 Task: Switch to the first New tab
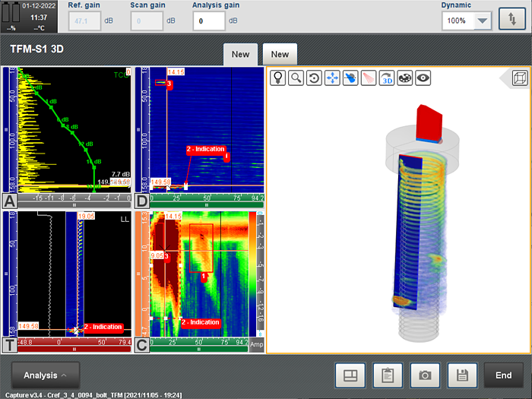tap(240, 55)
